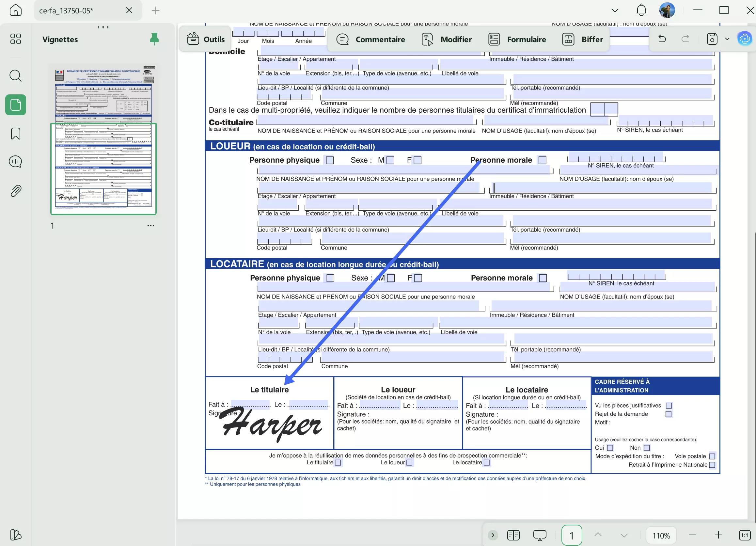Check the Sexe F box under LOCATAIRE
This screenshot has width=756, height=546.
(x=418, y=278)
